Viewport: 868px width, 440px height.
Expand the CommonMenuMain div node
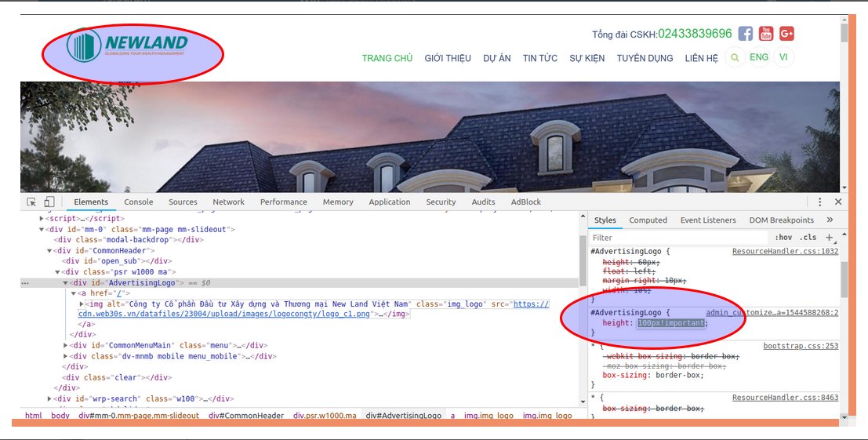pos(65,345)
